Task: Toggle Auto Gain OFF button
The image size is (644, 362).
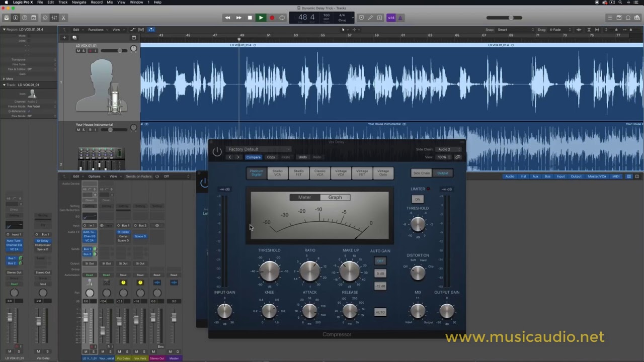Action: tap(380, 261)
